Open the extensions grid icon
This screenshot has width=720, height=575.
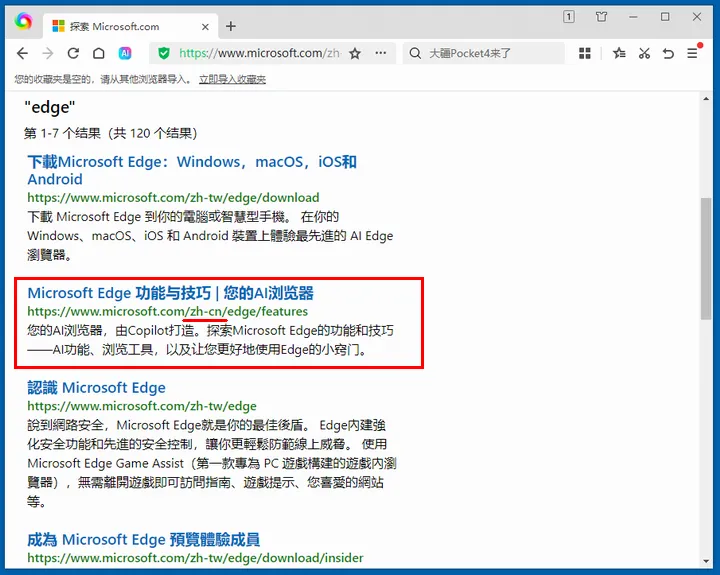pos(585,53)
